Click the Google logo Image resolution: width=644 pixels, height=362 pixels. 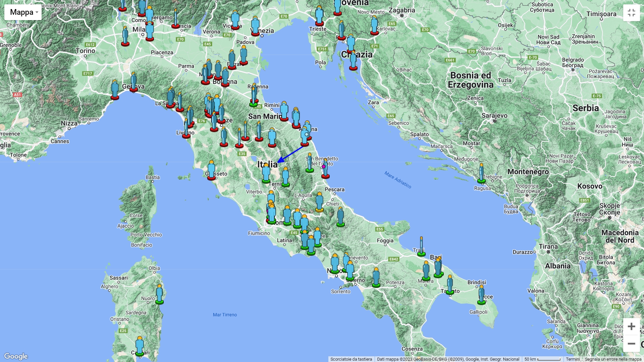(x=16, y=356)
